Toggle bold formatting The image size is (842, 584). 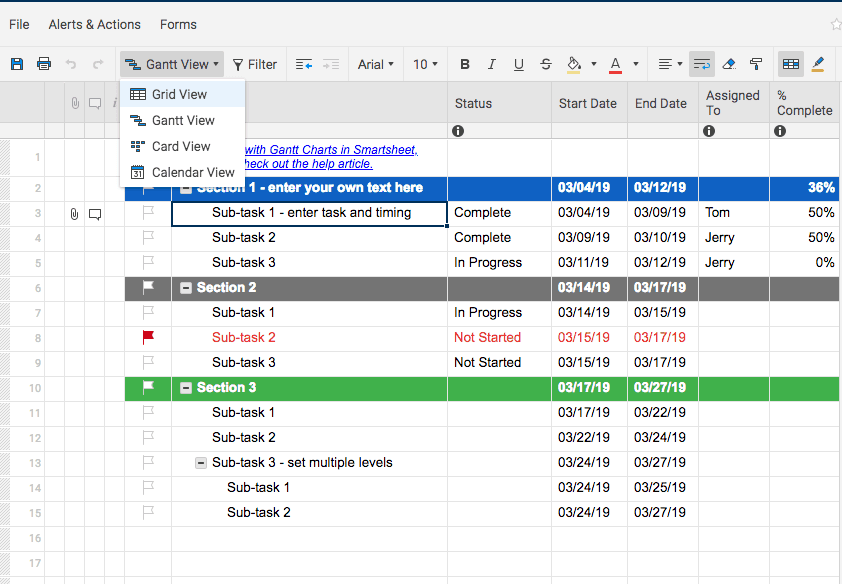pos(465,64)
